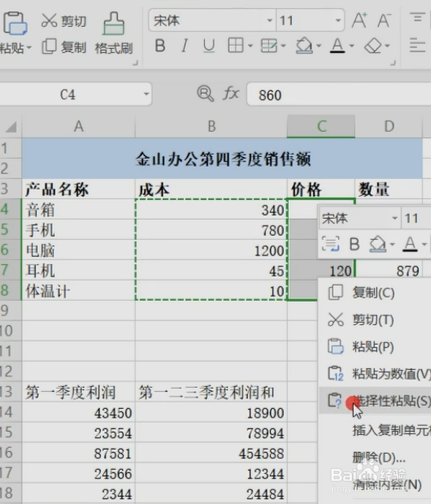
Task: Click the select-all corner triangle
Action: (11, 127)
